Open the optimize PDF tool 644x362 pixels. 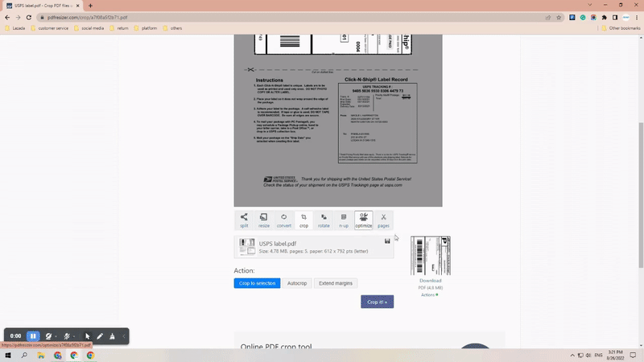point(364,220)
